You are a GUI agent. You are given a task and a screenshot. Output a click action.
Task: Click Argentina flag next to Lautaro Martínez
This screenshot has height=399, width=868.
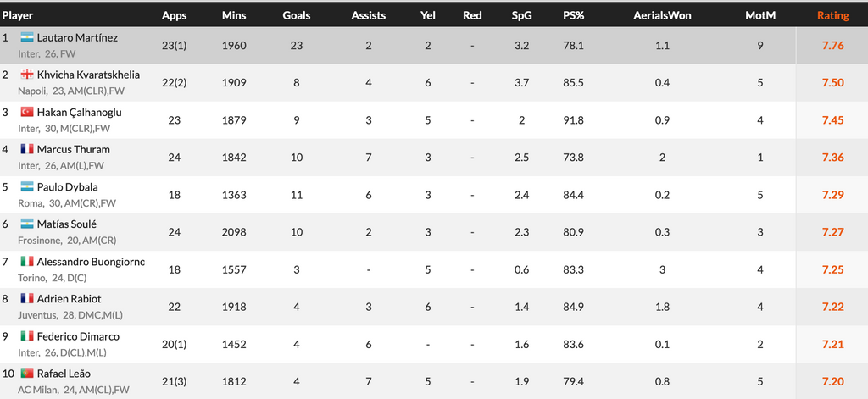pos(27,37)
